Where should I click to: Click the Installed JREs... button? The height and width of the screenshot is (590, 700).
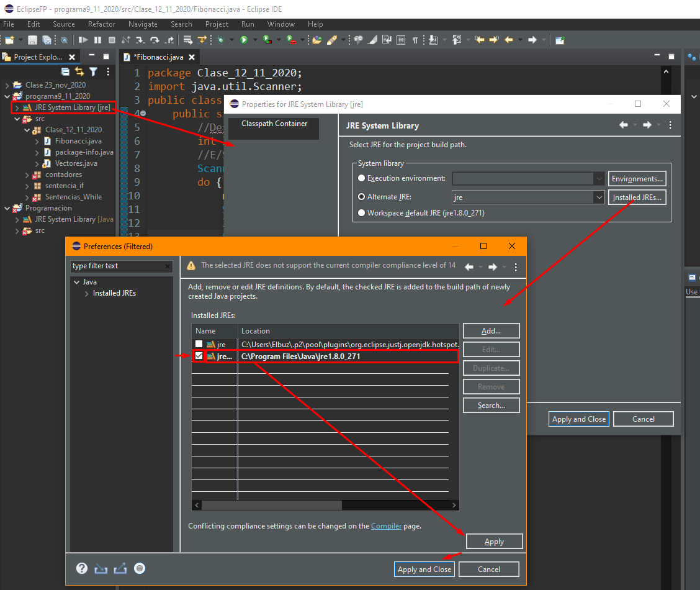pos(637,197)
